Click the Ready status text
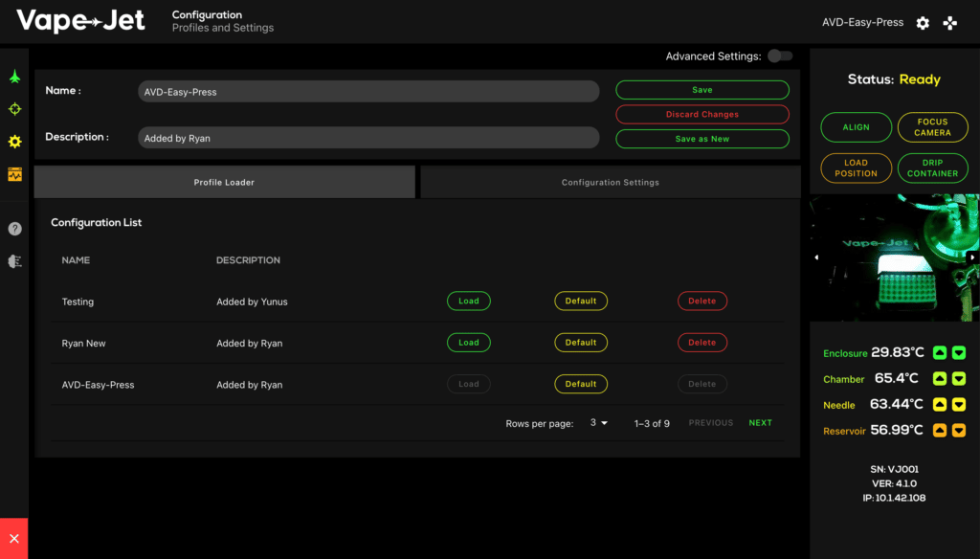 (920, 79)
